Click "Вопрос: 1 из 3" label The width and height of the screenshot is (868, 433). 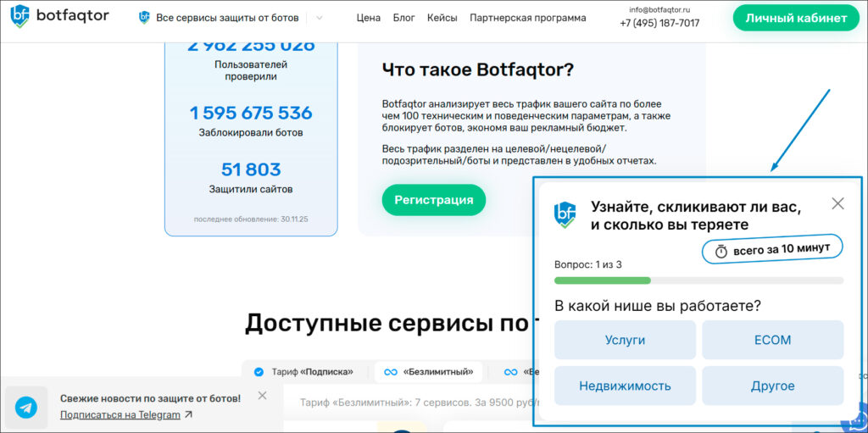[x=588, y=264]
